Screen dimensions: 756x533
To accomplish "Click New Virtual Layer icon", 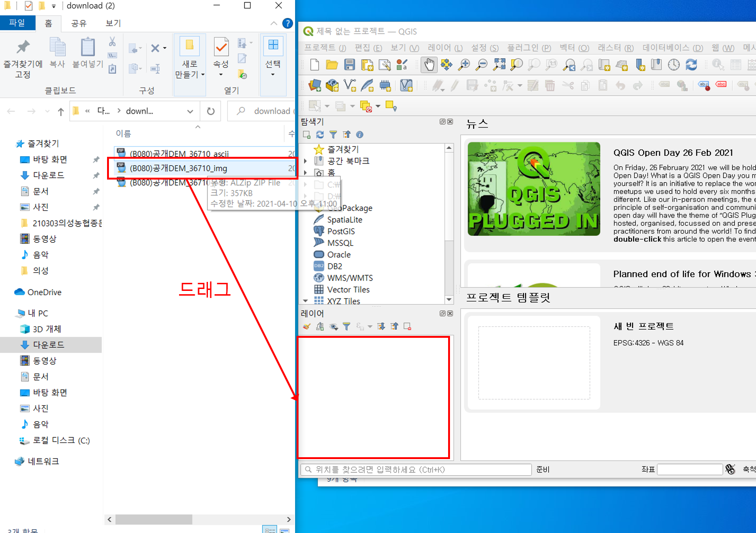I will pos(406,86).
